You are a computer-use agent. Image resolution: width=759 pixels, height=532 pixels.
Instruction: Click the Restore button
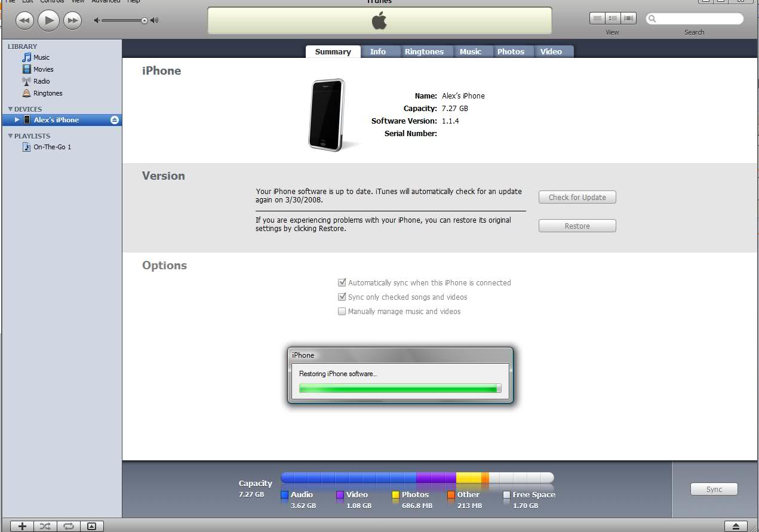tap(577, 226)
